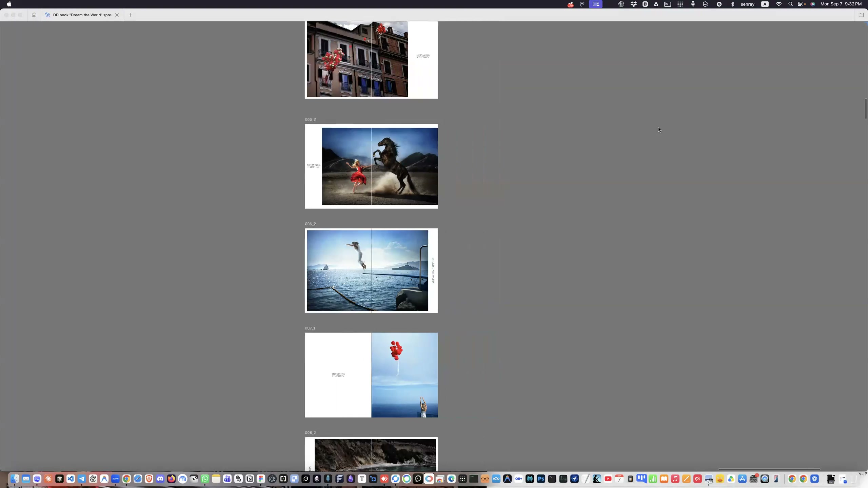Launch Photoshop from the Dock
This screenshot has height=488, width=868.
coord(541,479)
